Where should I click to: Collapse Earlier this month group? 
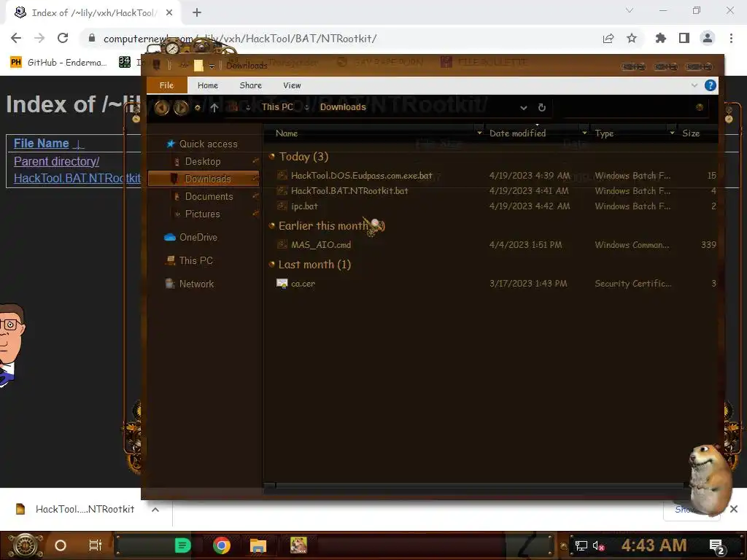[x=272, y=225]
